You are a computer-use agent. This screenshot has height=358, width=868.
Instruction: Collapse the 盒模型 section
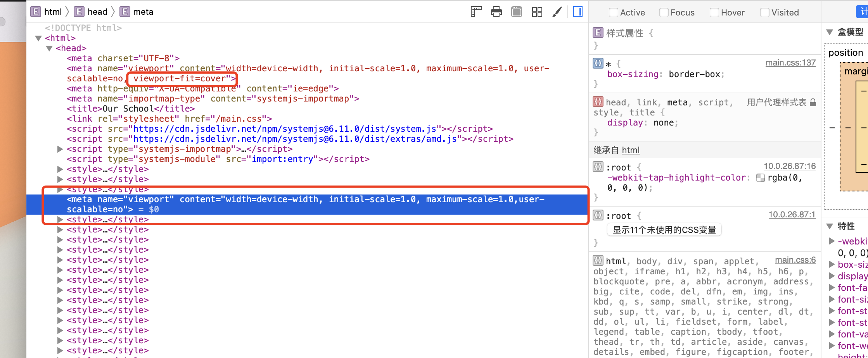point(830,32)
